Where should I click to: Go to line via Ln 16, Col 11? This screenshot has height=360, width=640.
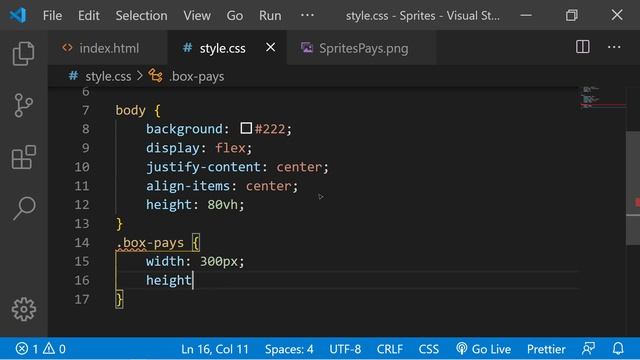pyautogui.click(x=215, y=349)
